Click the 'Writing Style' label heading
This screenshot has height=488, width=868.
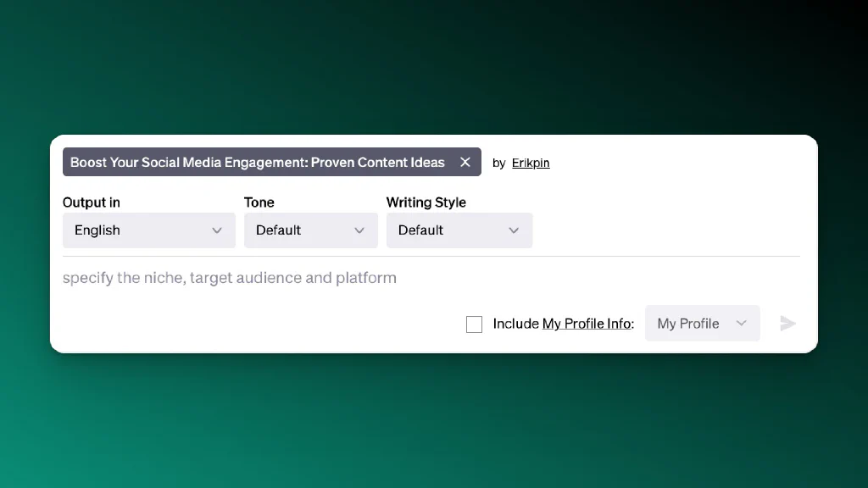point(426,202)
